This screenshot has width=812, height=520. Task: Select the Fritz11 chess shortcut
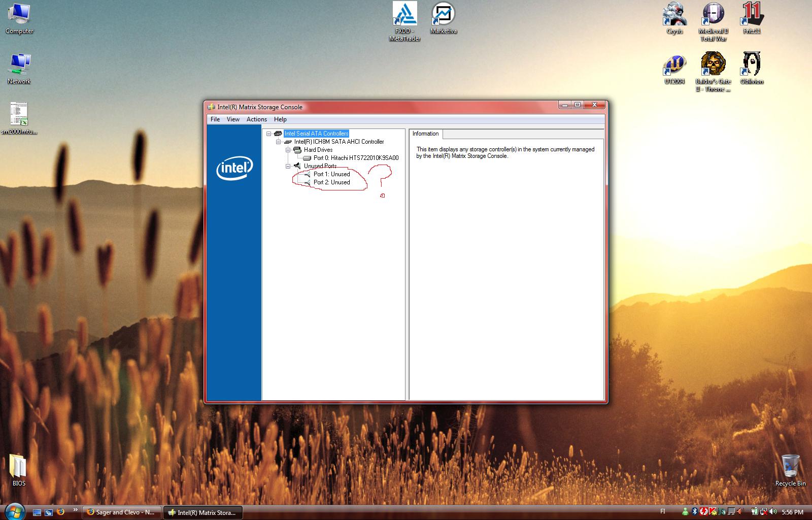752,18
